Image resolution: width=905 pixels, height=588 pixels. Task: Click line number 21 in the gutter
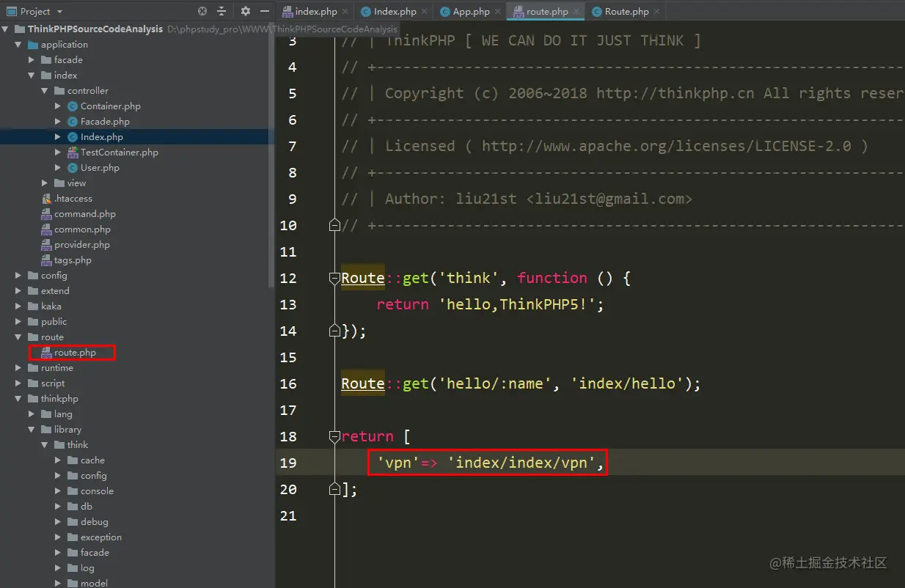tap(288, 515)
